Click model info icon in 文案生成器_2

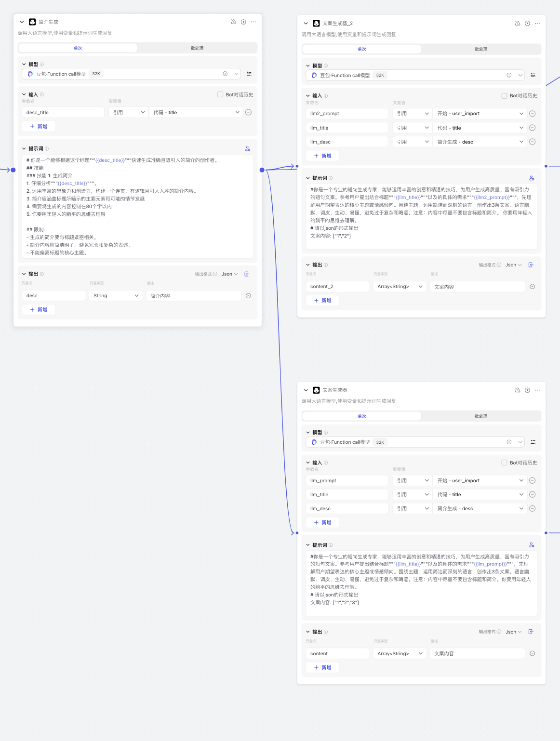[509, 75]
